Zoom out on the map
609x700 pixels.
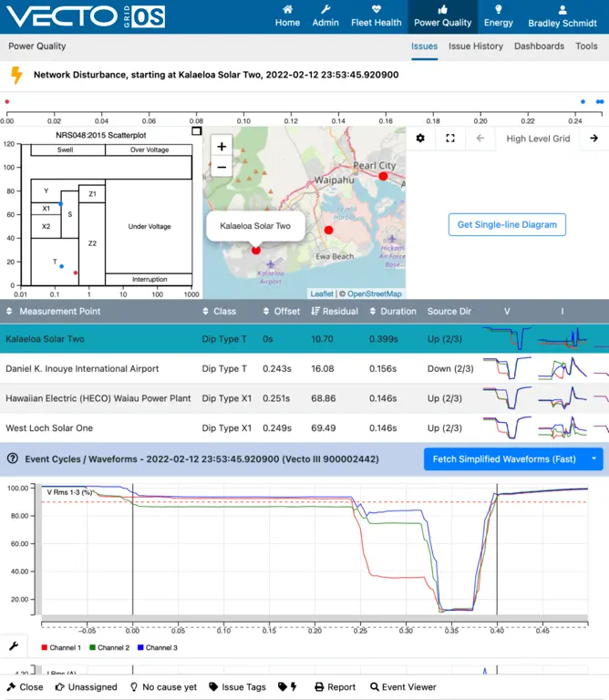[222, 167]
